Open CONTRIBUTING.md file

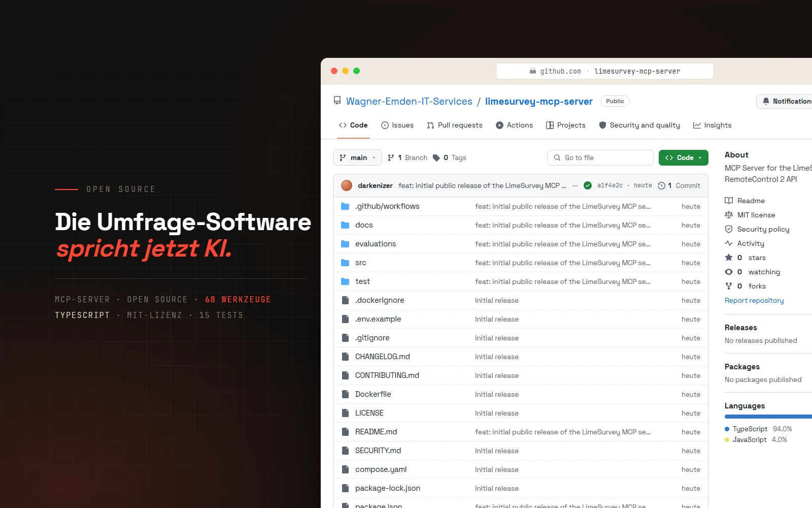pyautogui.click(x=387, y=375)
